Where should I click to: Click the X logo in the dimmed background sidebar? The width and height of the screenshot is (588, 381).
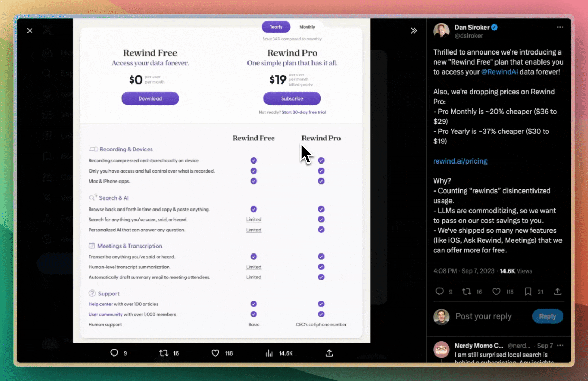[x=48, y=30]
